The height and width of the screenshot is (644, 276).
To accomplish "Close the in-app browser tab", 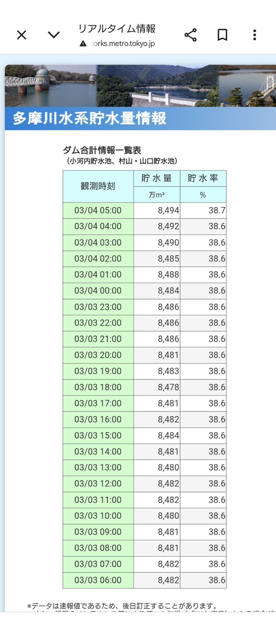I will [21, 35].
